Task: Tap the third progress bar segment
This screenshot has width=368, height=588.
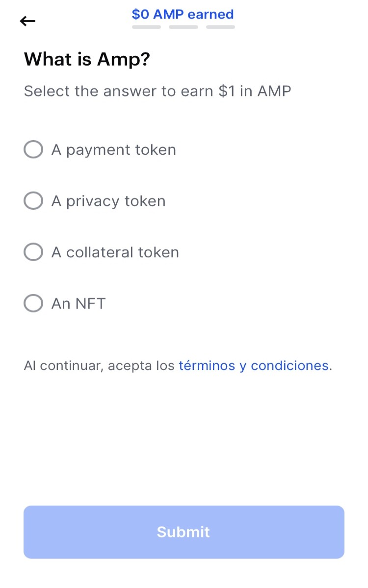Action: [220, 27]
